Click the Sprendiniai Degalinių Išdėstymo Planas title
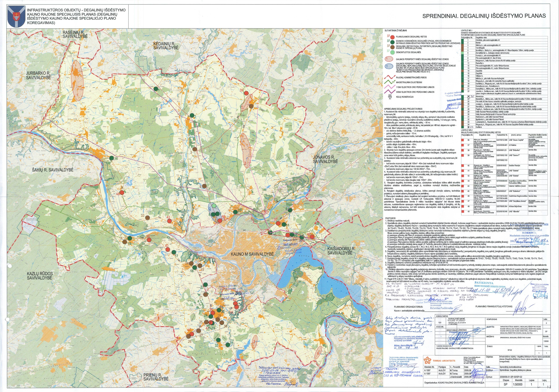 (x=484, y=16)
